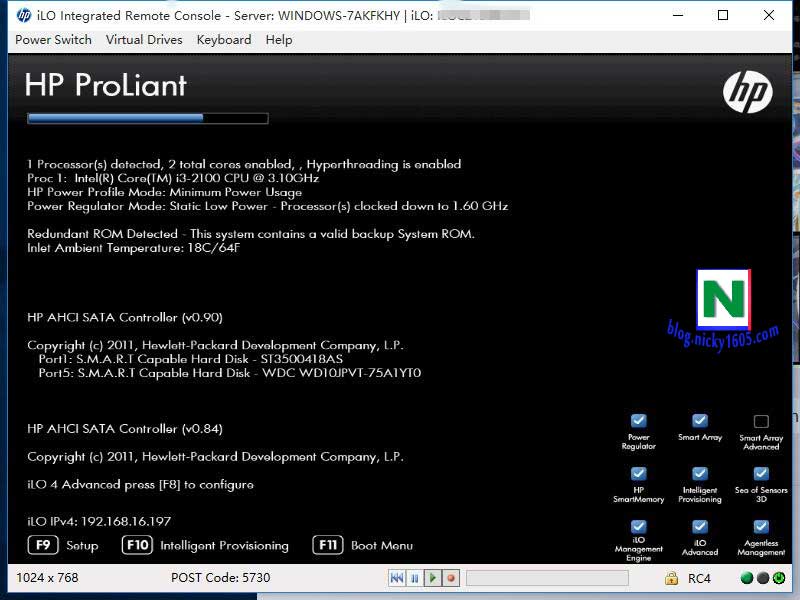Click the iLO IPv4 192.168.16.197 line
Viewport: 800px width, 600px height.
pyautogui.click(x=99, y=521)
